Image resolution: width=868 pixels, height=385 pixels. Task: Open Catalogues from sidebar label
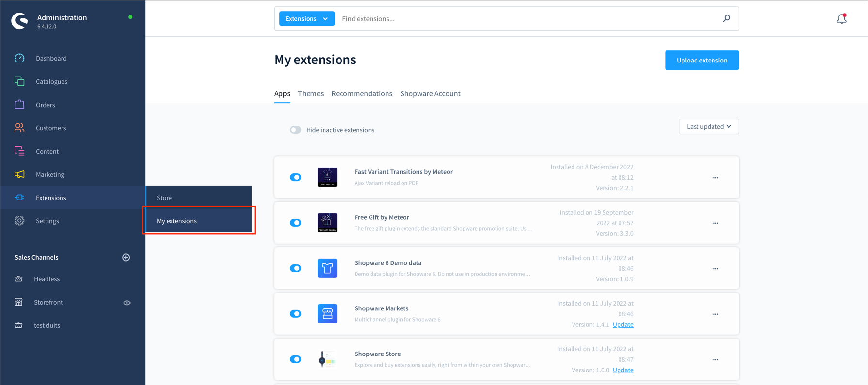(51, 81)
